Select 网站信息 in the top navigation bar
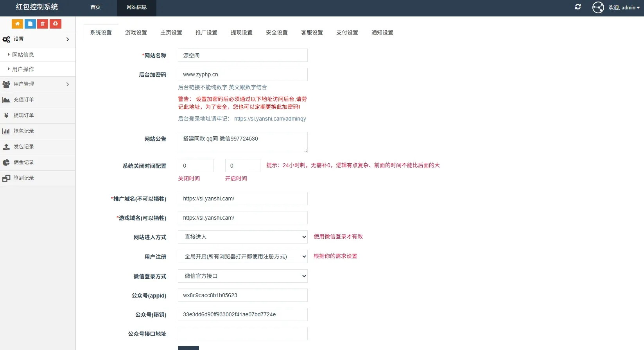Viewport: 644px width, 350px height. click(x=136, y=7)
